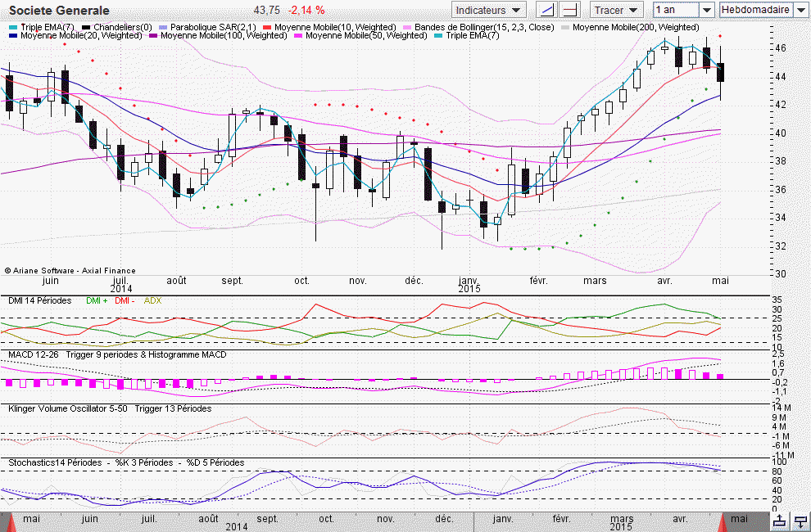Click the red swatch beside Moyenne Mobile(10)
The width and height of the screenshot is (811, 532).
coord(268,27)
